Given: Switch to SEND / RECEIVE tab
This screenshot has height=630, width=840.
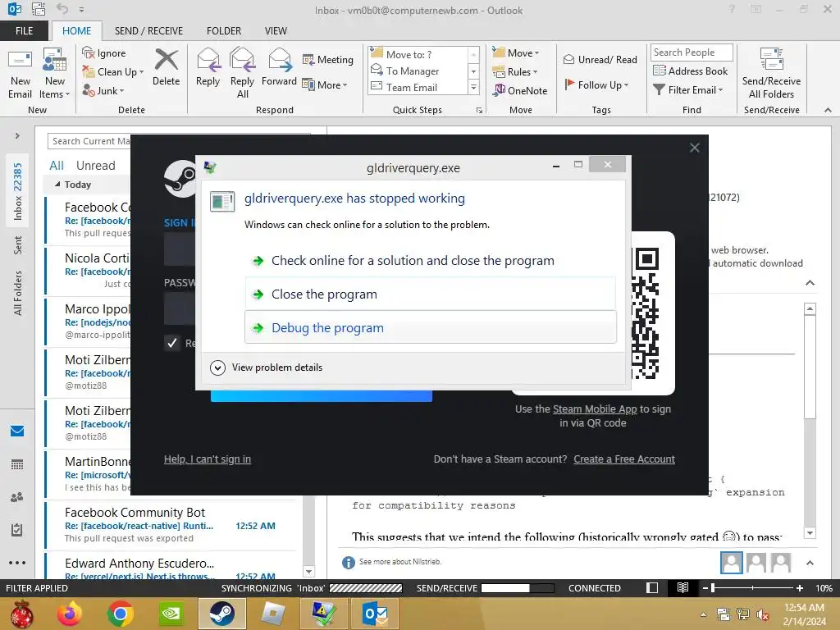Looking at the screenshot, I should pos(148,31).
